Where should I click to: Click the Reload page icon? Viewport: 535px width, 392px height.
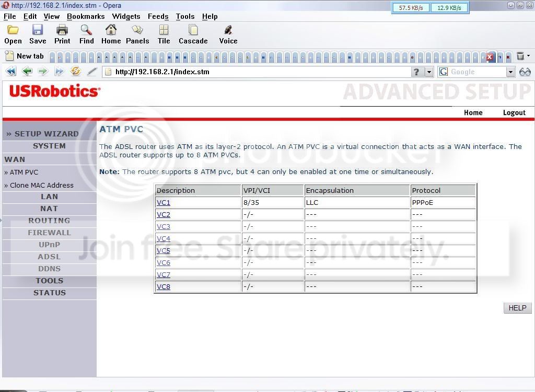point(75,72)
